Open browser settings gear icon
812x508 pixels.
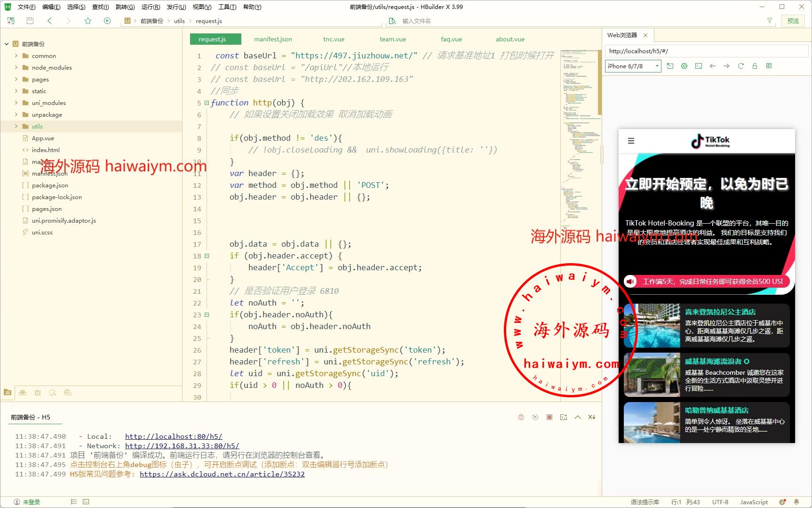684,66
